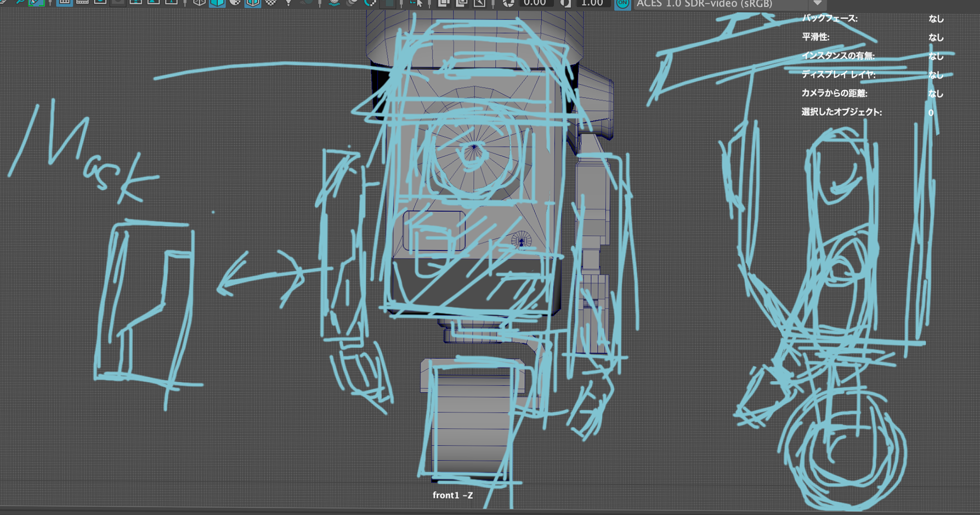Toggle X-ray joints icon

point(479,3)
